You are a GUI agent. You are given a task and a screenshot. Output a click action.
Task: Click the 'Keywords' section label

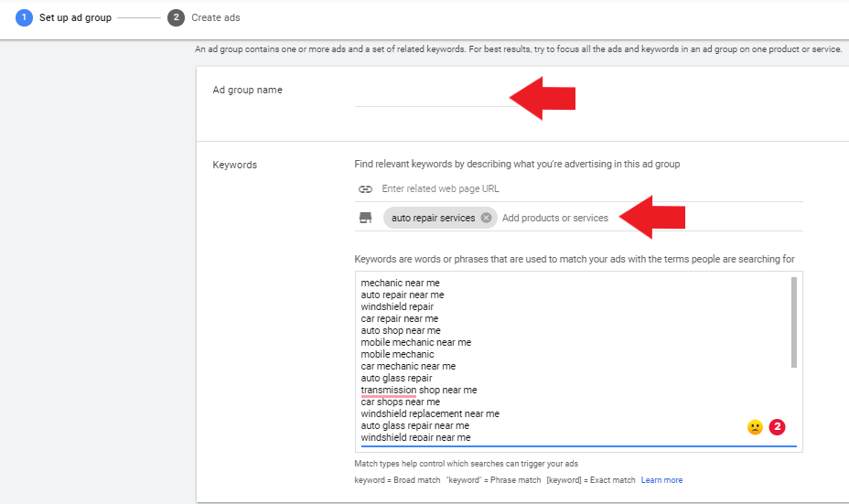[x=234, y=165]
